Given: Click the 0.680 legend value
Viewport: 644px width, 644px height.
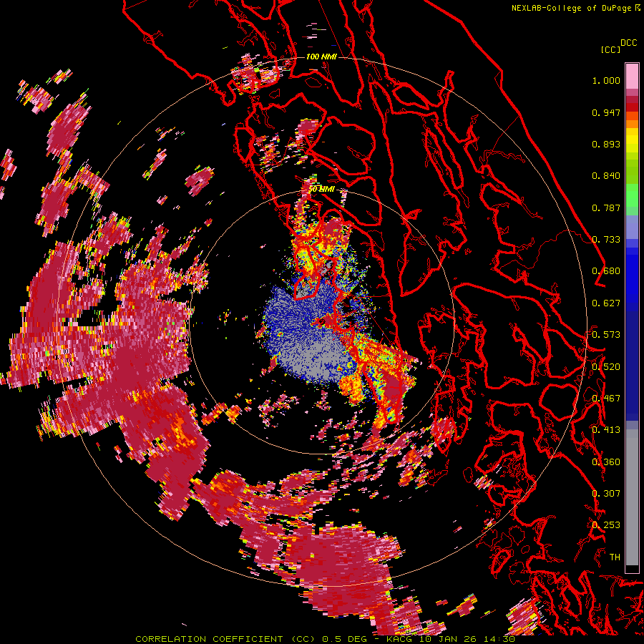Looking at the screenshot, I should [606, 271].
